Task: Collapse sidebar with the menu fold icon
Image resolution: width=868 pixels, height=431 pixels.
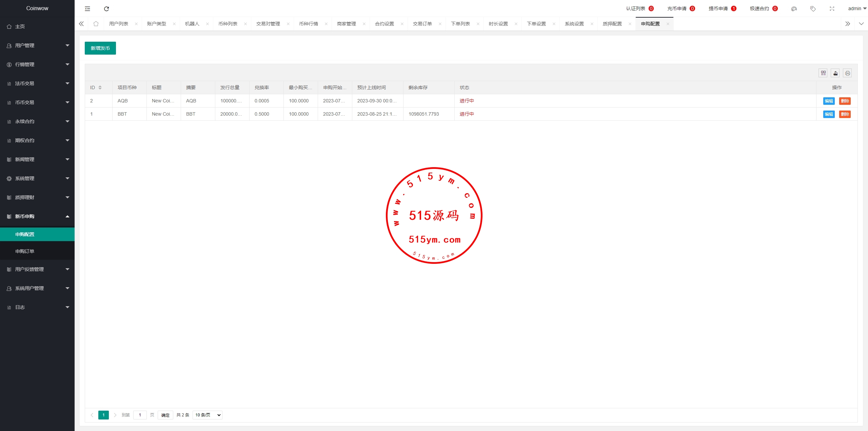Action: (87, 8)
